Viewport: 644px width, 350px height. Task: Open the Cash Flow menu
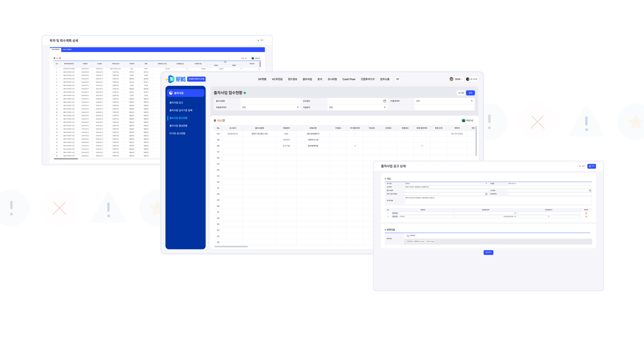(348, 79)
